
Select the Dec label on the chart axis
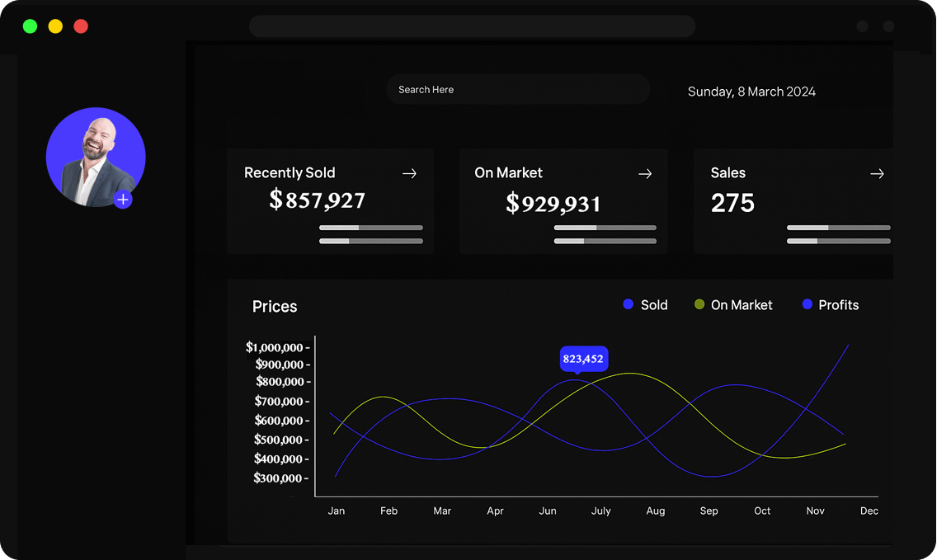point(869,511)
